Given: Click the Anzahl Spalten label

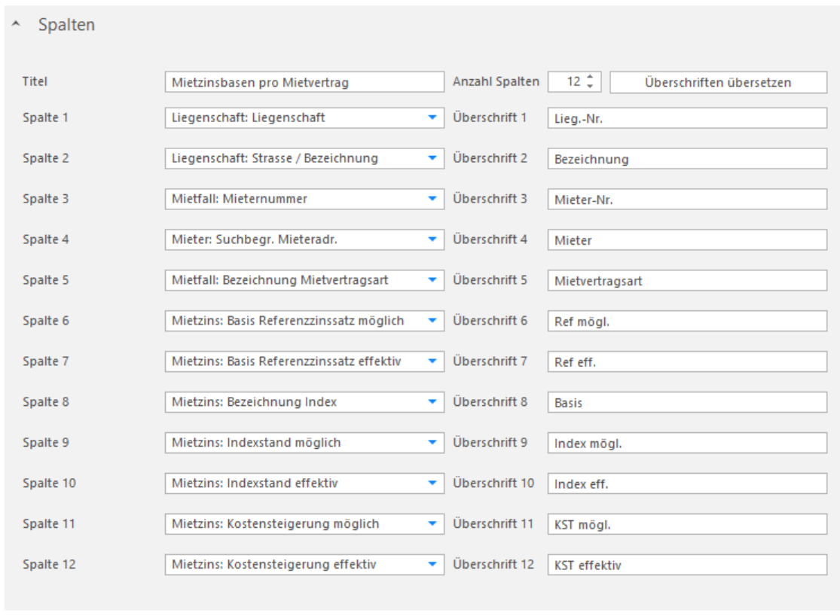Looking at the screenshot, I should (496, 81).
